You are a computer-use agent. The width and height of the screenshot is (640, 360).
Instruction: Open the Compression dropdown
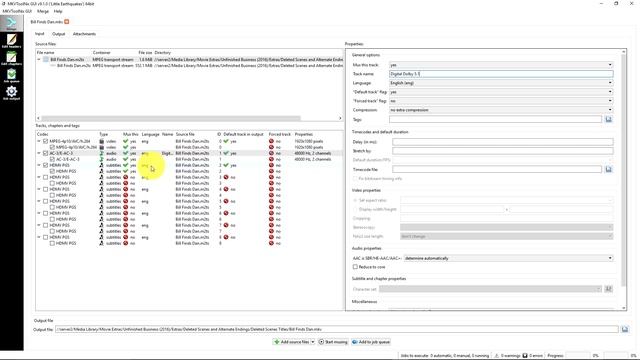click(501, 110)
